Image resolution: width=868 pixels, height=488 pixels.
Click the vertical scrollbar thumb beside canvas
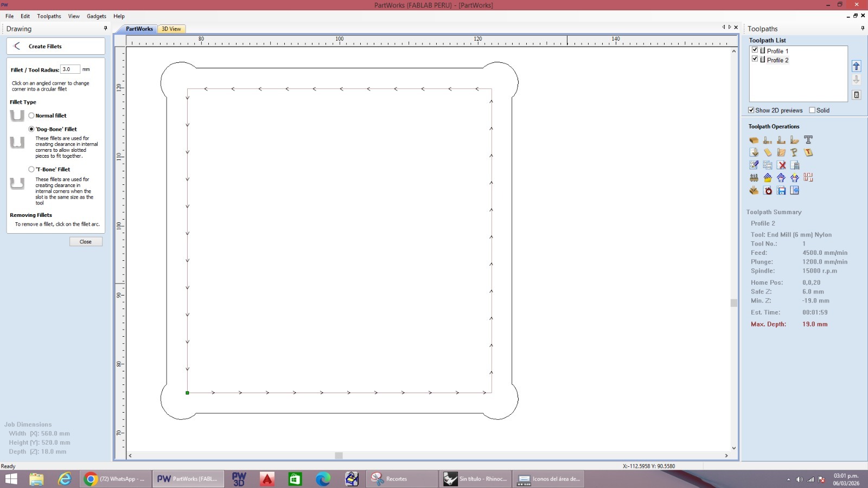(x=734, y=303)
